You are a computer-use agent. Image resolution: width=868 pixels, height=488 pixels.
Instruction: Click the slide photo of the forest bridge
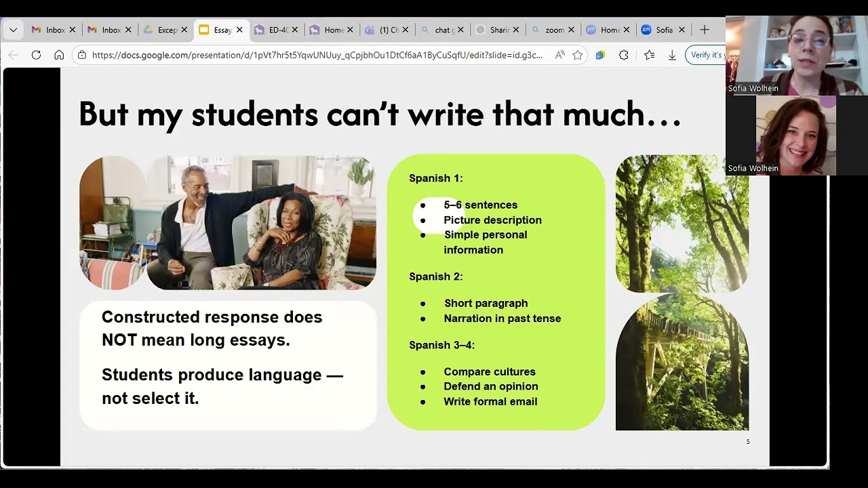(x=682, y=363)
